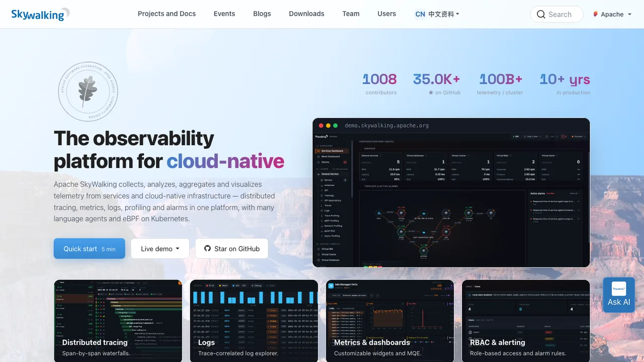Click the star icon beside on GitHub
644x362 pixels.
431,93
